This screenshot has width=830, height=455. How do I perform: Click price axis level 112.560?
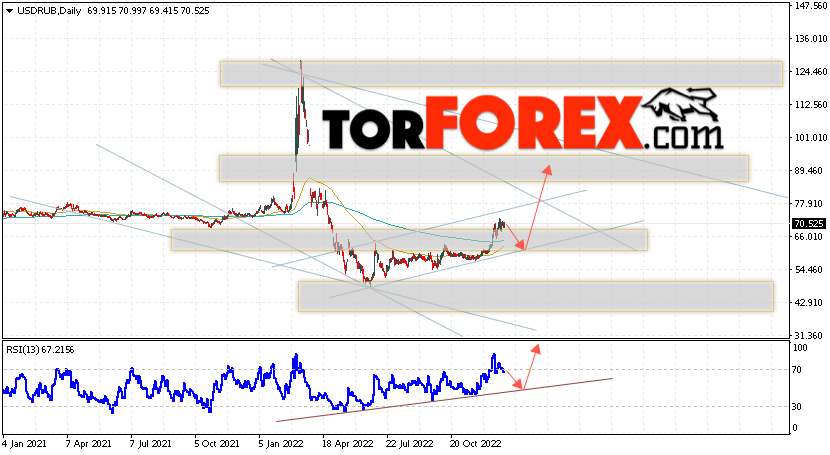810,105
